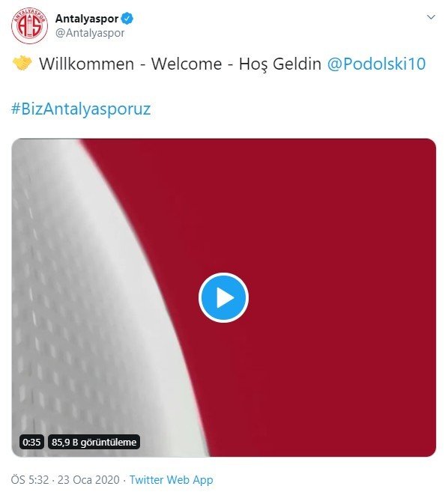Viewport: 448px width, 498px height.
Task: Click the Hoş Geldin text
Action: [x=280, y=64]
